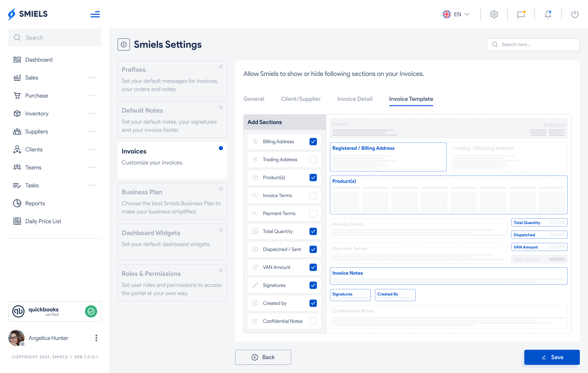
Task: Click the Daily Price List icon
Action: point(17,221)
